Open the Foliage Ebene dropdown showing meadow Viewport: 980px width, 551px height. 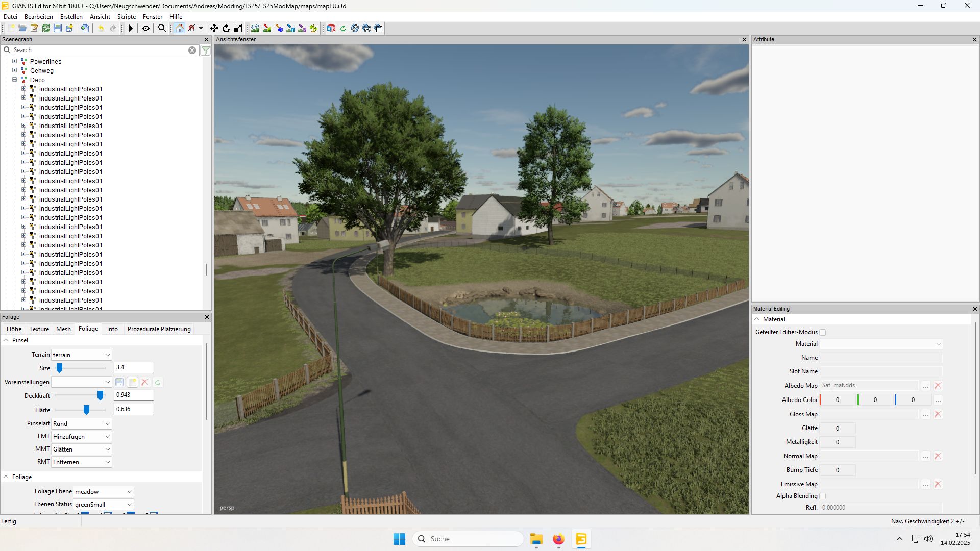[104, 492]
